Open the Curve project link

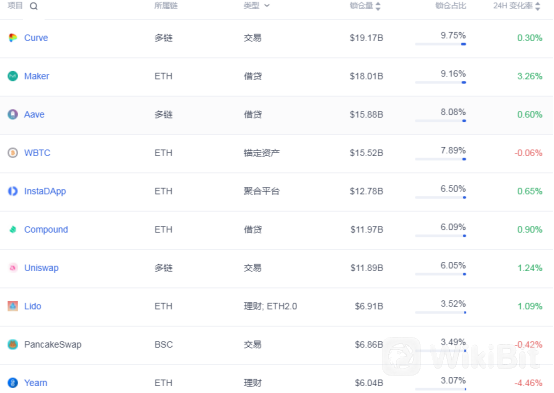pyautogui.click(x=36, y=38)
